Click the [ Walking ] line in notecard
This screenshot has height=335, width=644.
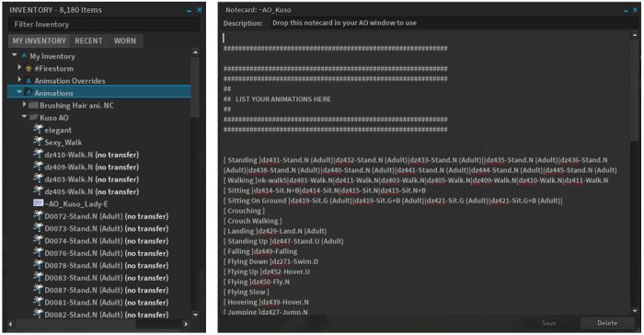coord(416,180)
